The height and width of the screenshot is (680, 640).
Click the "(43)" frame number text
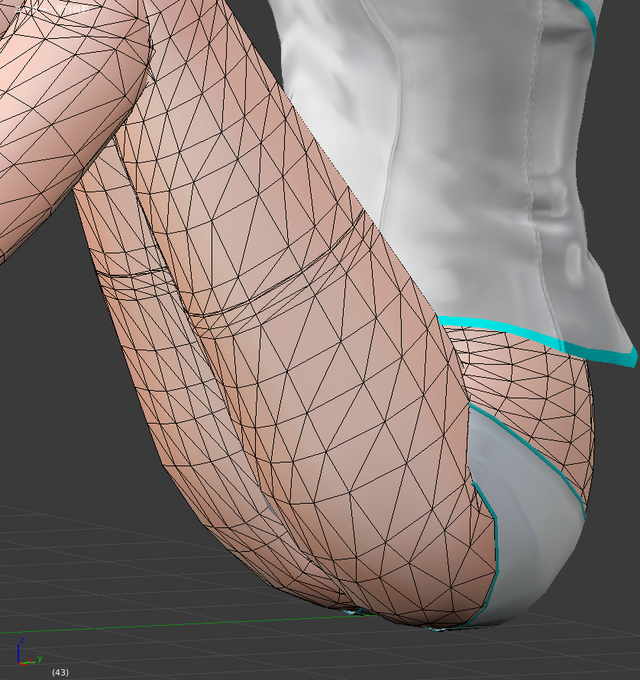click(x=60, y=672)
